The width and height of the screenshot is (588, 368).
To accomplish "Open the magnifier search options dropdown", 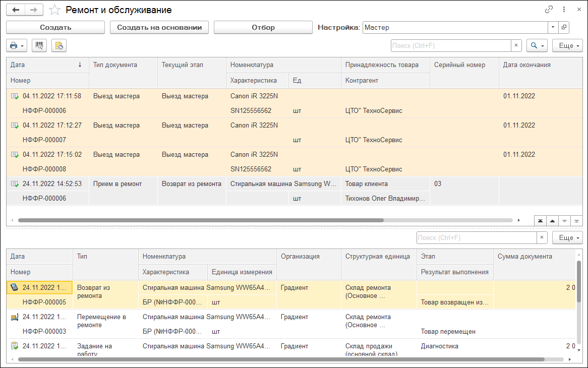I will (x=537, y=46).
